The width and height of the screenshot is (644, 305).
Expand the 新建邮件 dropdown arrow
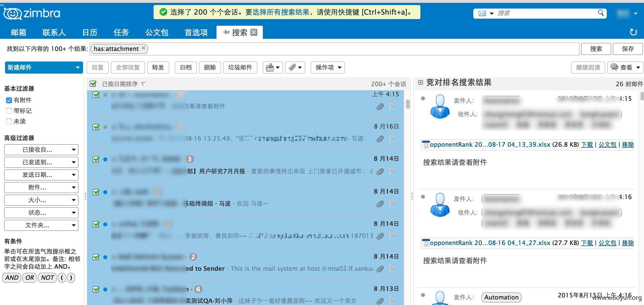point(78,68)
